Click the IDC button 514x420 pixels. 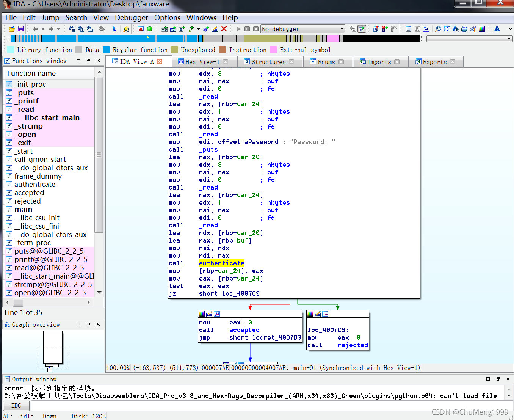tap(16, 406)
